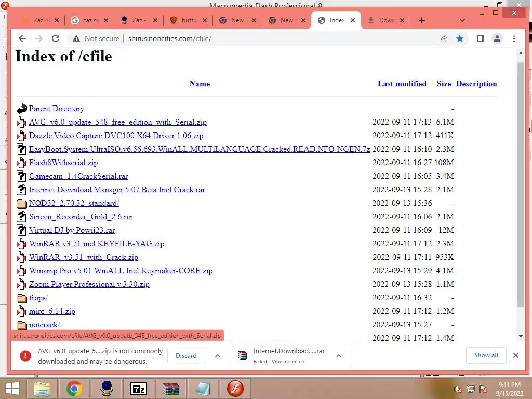Open Dazzle Video Capture DVC100 driver link

click(x=116, y=136)
